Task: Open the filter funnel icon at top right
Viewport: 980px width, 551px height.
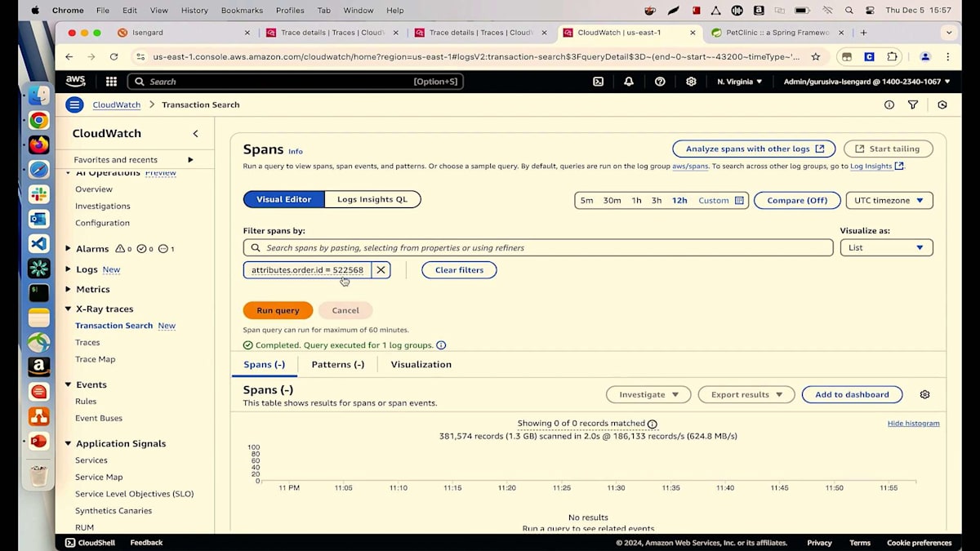Action: click(x=913, y=104)
